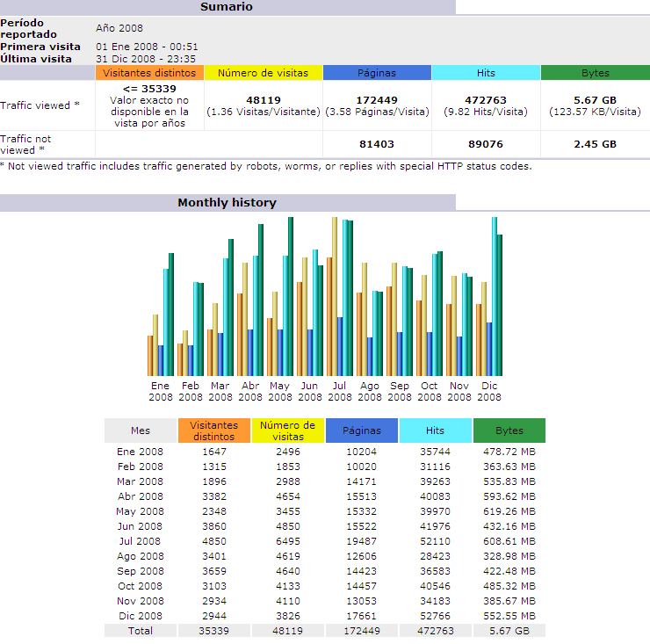Select orange "Visitantes distintos" header in summary table
Viewport: 650px width, 644px height.
pos(149,73)
